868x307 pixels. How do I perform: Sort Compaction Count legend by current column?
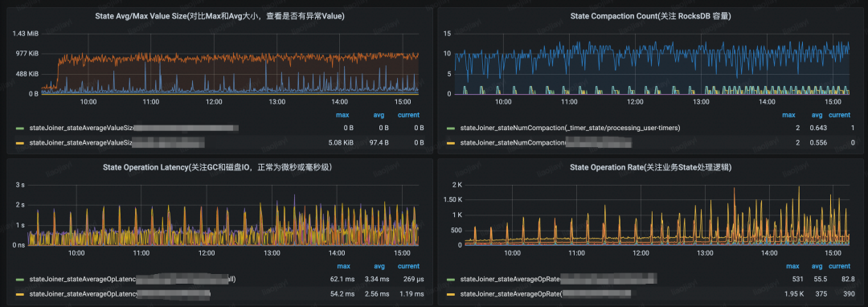tap(839, 115)
